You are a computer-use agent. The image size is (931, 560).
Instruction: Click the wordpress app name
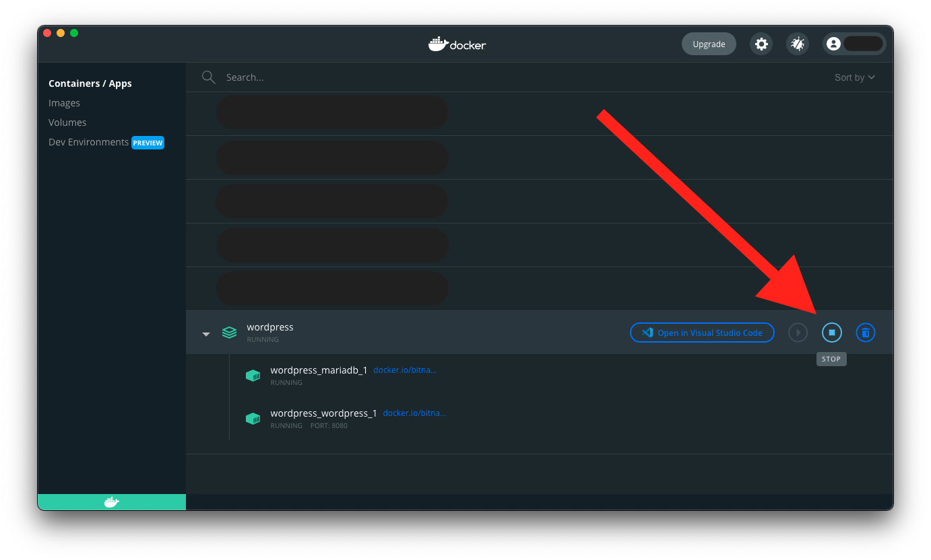point(270,327)
